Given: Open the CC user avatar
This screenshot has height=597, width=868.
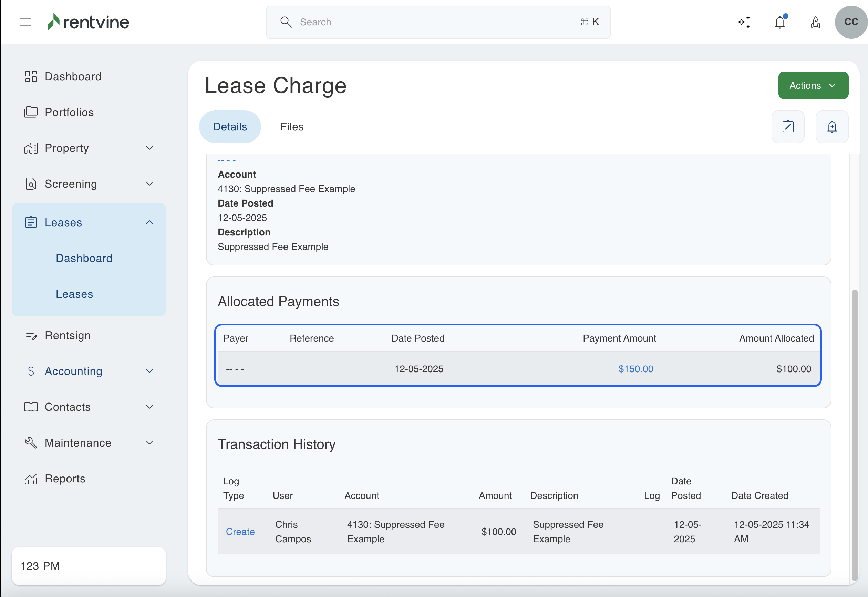Looking at the screenshot, I should [851, 22].
